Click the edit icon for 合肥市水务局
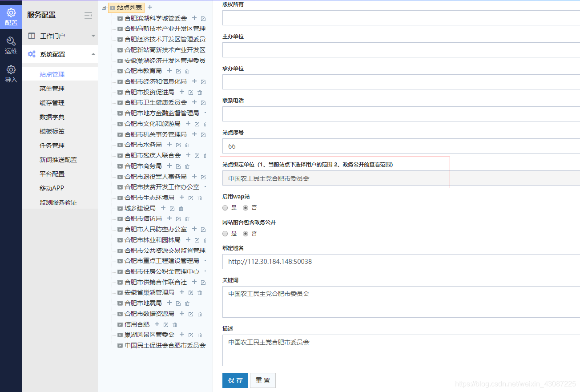The width and height of the screenshot is (580, 392). (178, 145)
